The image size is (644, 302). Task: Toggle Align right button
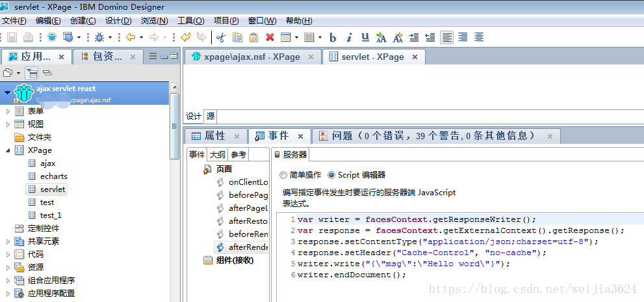(463, 38)
